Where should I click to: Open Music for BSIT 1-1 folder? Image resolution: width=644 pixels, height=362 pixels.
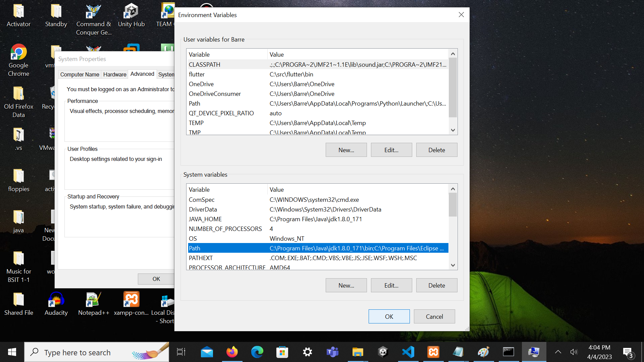click(x=18, y=266)
